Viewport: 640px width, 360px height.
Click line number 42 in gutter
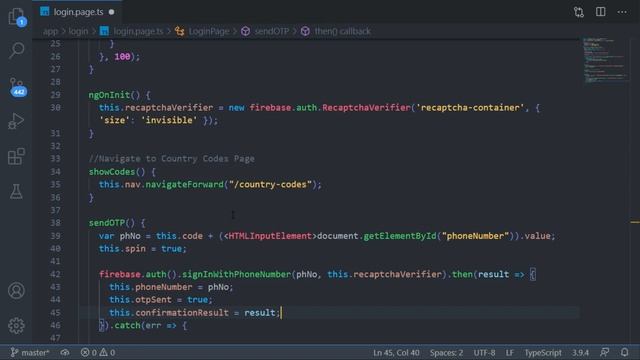click(55, 274)
